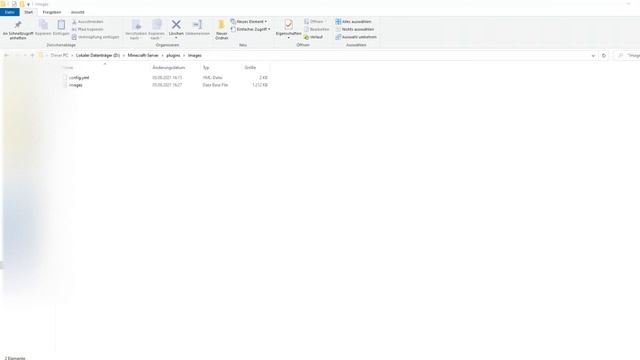The image size is (640, 360).
Task: Switch to the Ansicht tab
Action: (78, 12)
